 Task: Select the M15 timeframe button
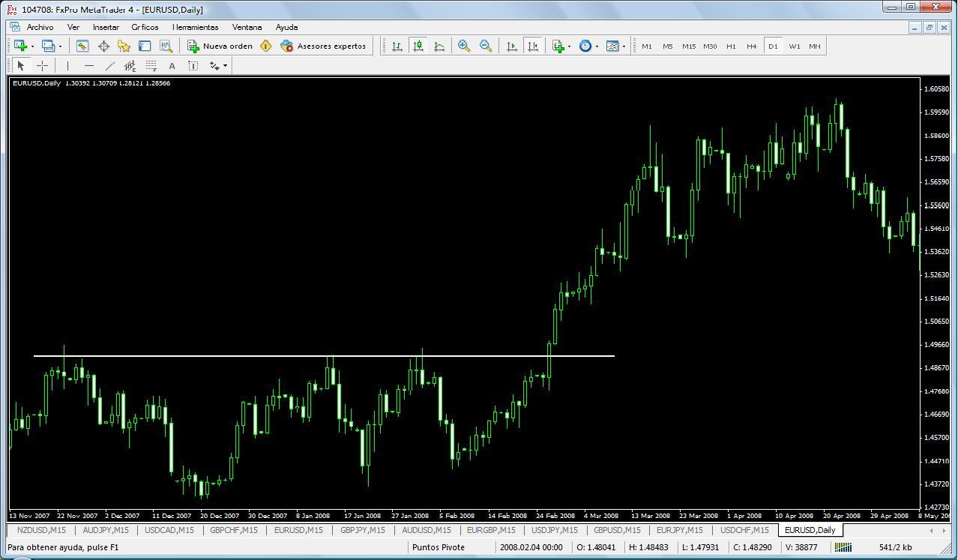pos(688,46)
